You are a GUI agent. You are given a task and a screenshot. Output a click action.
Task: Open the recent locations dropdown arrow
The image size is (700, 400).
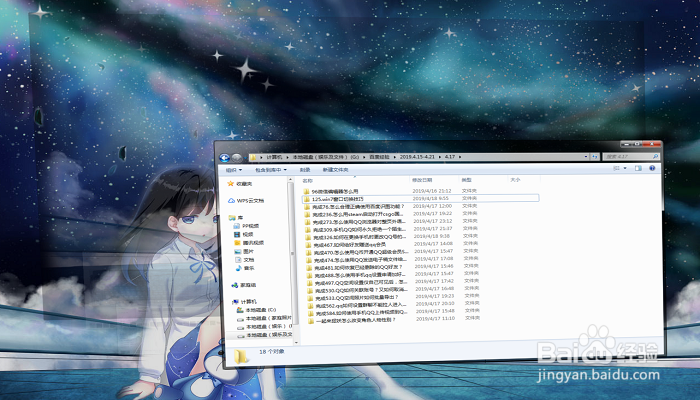pos(245,158)
